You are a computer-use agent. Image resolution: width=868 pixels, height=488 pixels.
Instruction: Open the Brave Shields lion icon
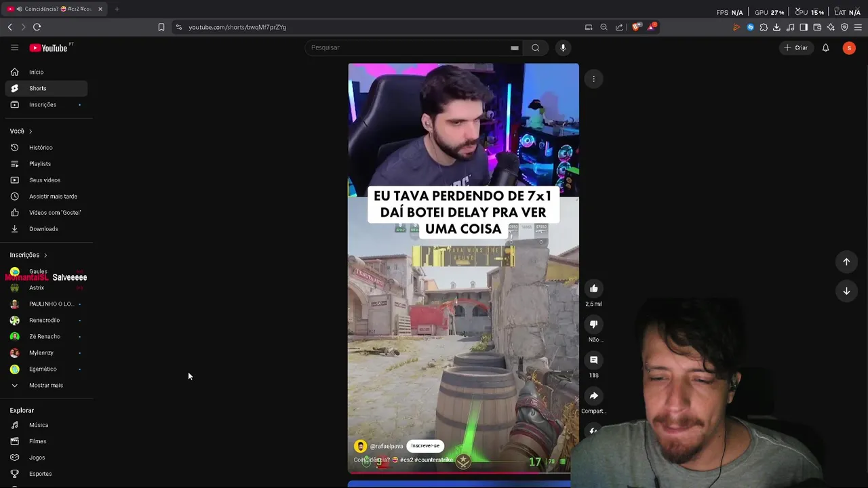[x=636, y=27]
